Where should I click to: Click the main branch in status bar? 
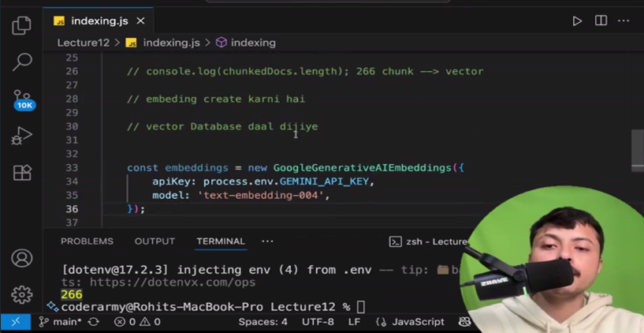(60, 322)
